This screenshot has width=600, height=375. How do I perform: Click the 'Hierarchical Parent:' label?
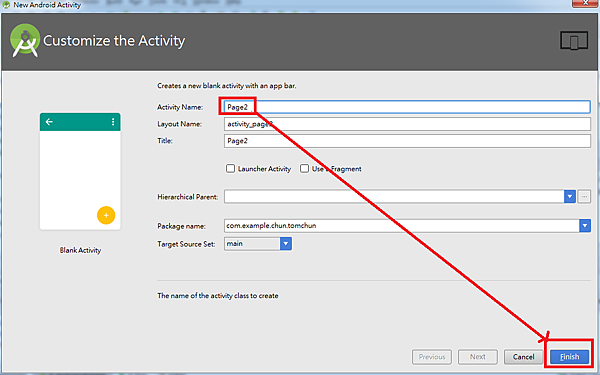pyautogui.click(x=188, y=197)
